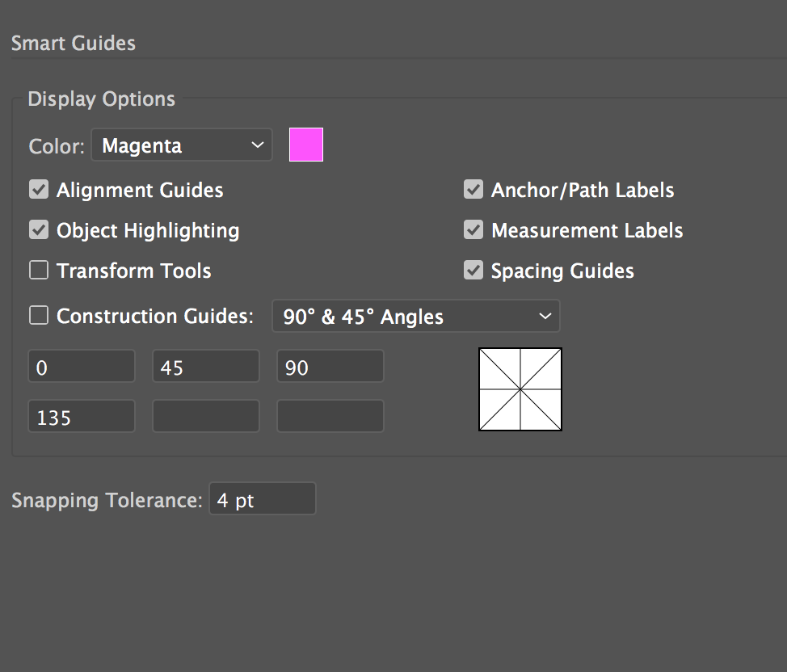Open the Magenta color dropdown
Screen dimensions: 787x672
click(x=182, y=145)
